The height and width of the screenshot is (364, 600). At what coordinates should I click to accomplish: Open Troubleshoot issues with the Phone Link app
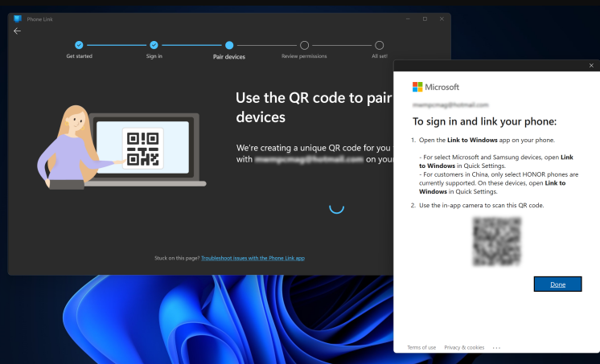click(253, 258)
